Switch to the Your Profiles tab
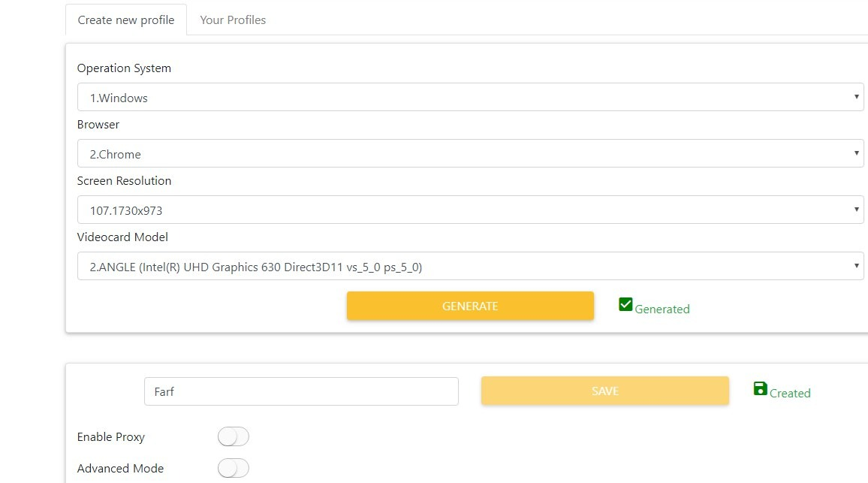The image size is (868, 483). (x=233, y=20)
